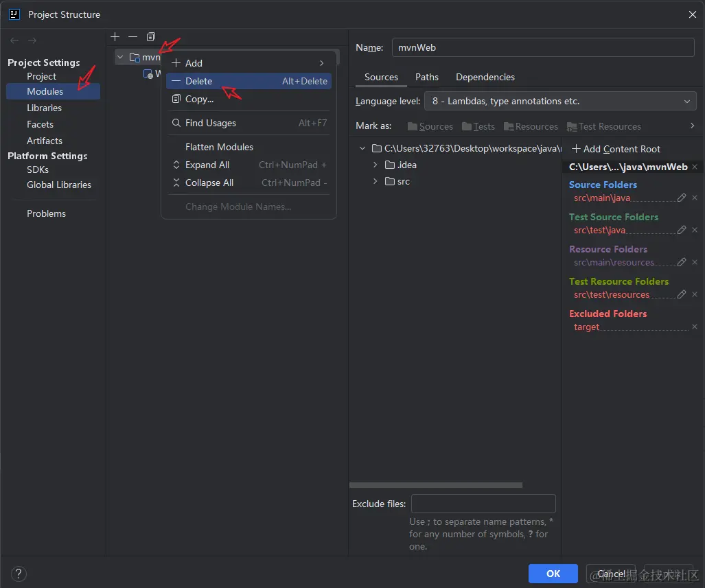Choose Copy... from context menu
705x588 pixels.
click(x=249, y=99)
